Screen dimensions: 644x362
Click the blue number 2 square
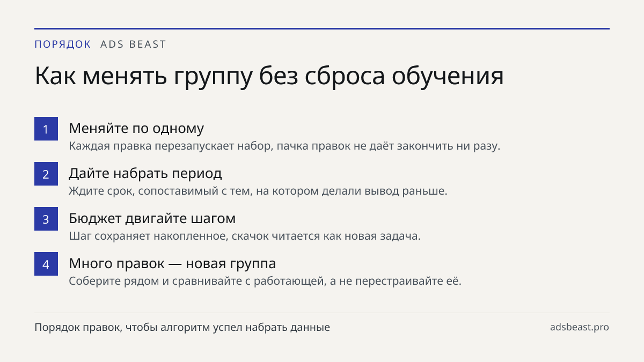click(46, 174)
